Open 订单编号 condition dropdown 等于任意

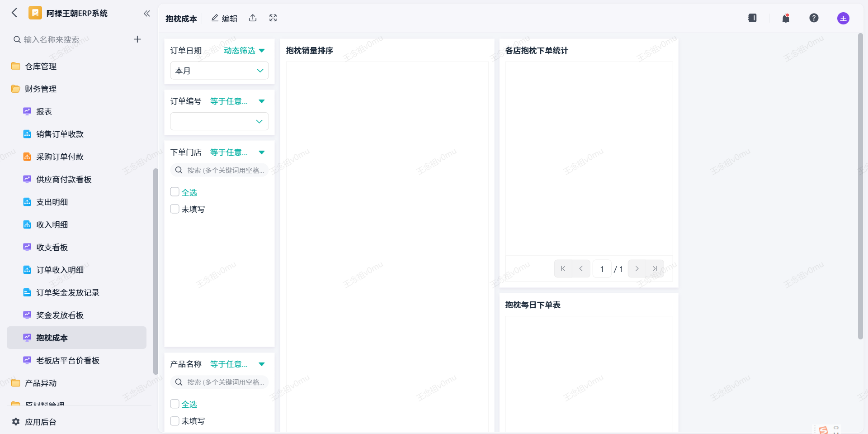coord(237,101)
